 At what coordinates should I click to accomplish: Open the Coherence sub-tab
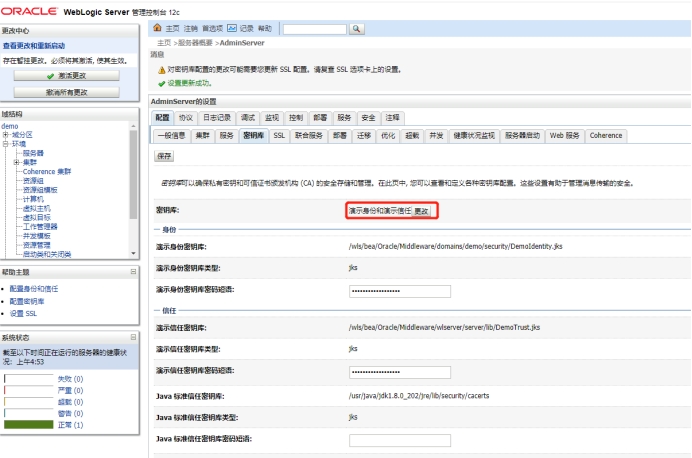click(606, 135)
